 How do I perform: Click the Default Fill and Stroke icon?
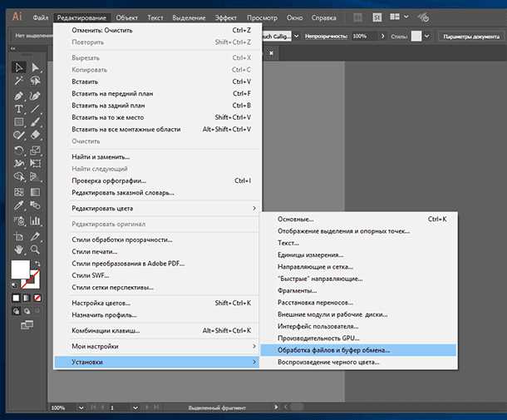click(14, 284)
